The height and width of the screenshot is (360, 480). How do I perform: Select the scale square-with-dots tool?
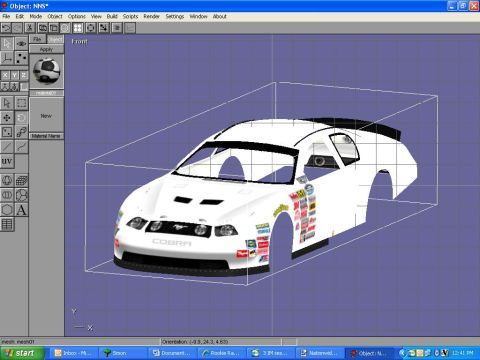tap(7, 132)
